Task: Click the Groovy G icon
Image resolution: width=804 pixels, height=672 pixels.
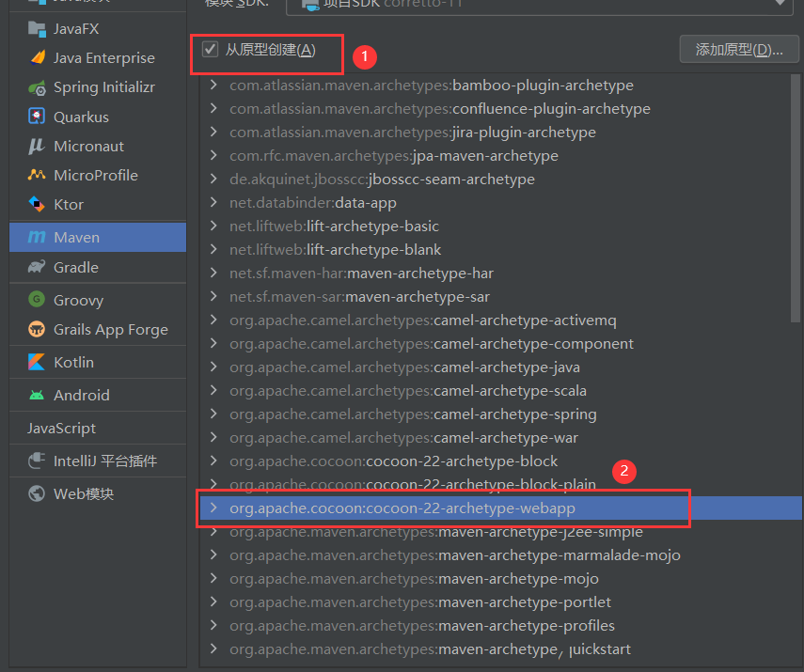Action: pos(37,300)
